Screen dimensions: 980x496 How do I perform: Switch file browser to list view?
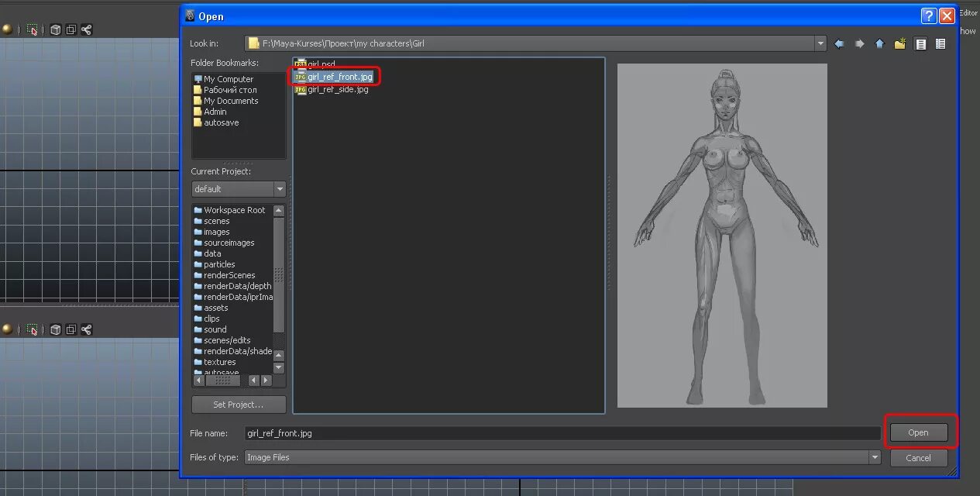tap(920, 44)
